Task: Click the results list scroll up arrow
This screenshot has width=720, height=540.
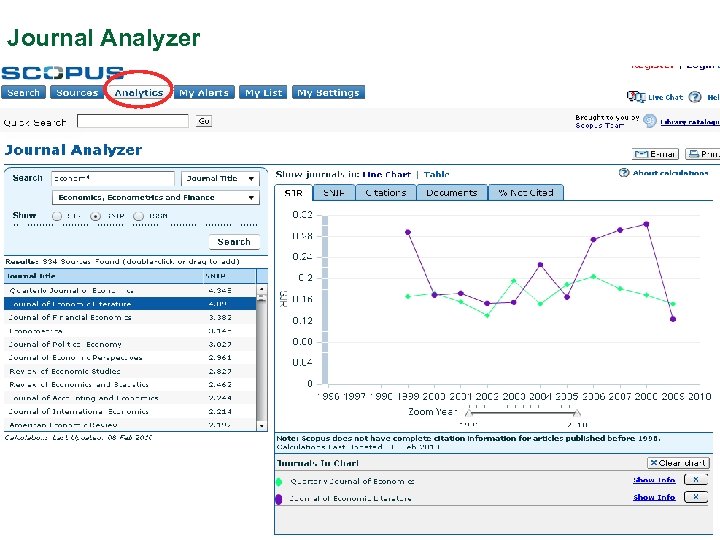Action: coord(261,289)
